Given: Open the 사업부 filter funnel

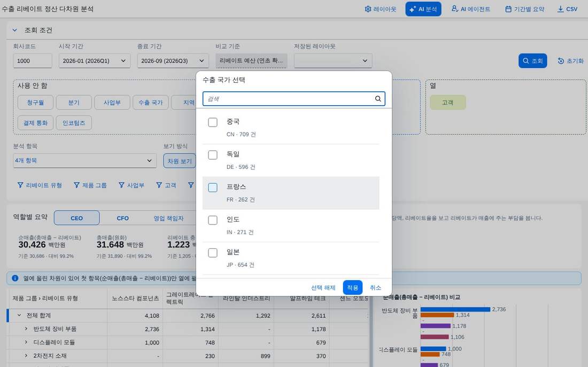Looking at the screenshot, I should coord(131,185).
